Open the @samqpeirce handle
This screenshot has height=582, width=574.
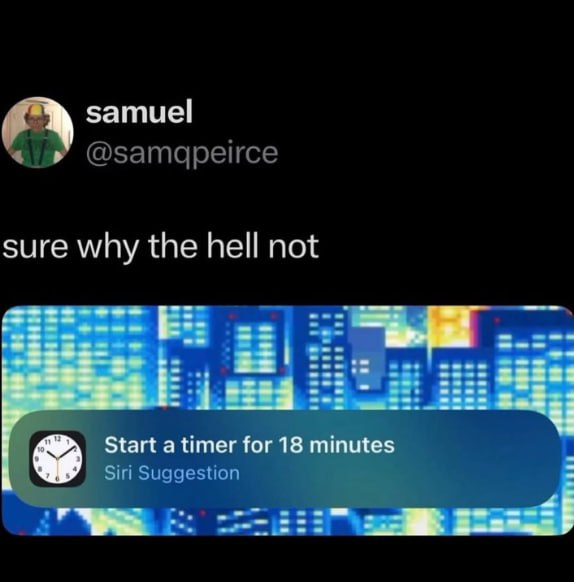[182, 153]
